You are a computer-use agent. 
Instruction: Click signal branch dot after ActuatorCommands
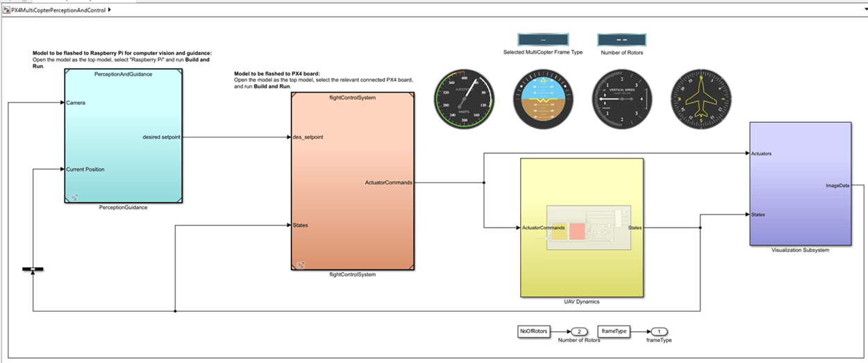483,183
